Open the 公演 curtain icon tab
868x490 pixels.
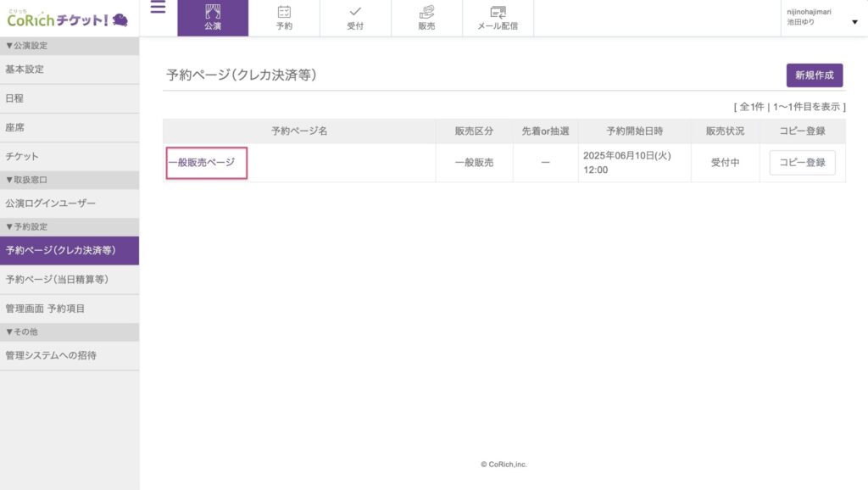pos(213,18)
